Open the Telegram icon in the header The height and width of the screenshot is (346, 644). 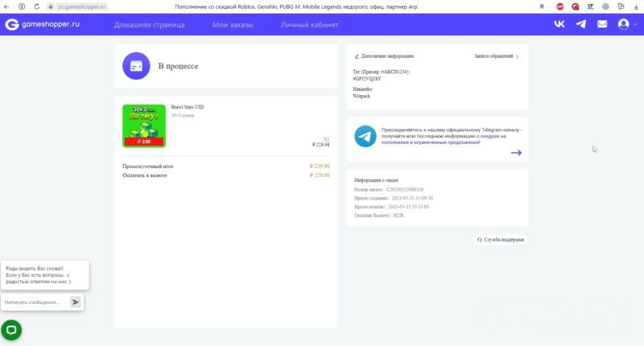(580, 24)
